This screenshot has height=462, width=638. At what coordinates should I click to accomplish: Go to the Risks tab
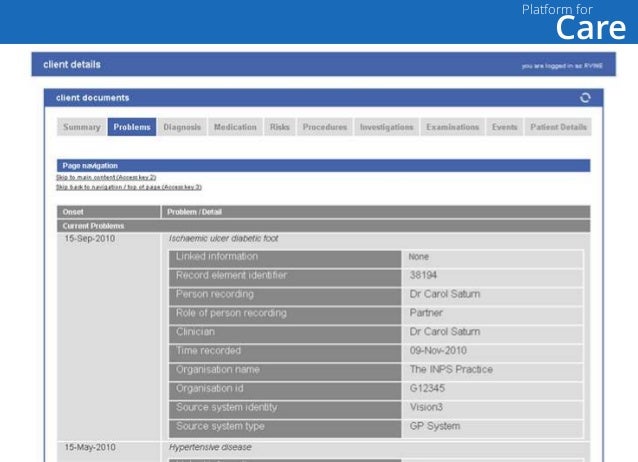tap(280, 127)
